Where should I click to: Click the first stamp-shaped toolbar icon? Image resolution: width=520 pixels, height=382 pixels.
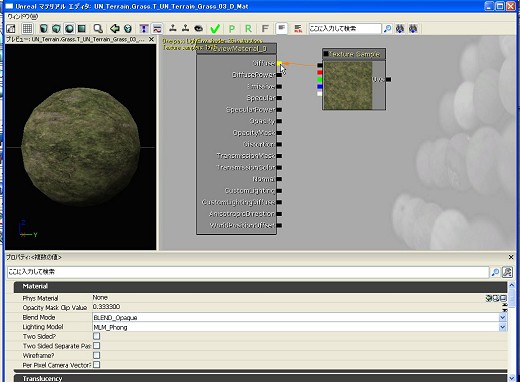pyautogui.click(x=173, y=28)
